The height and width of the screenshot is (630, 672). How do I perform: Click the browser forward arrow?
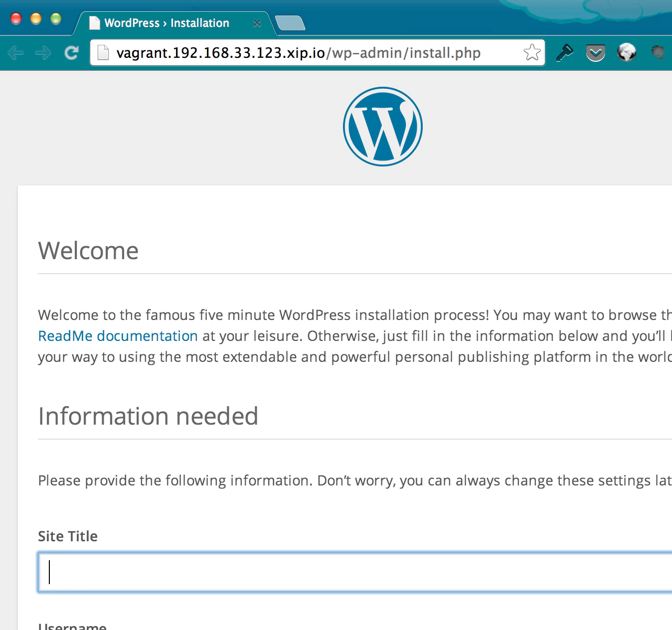43,52
